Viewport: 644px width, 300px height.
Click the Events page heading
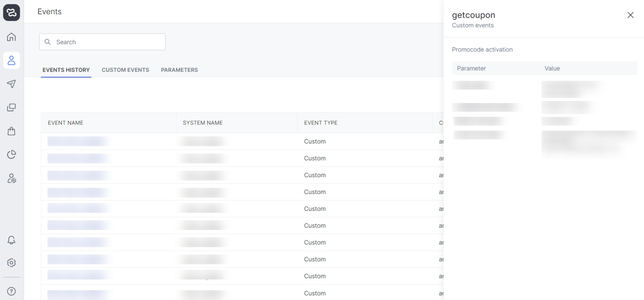click(50, 11)
